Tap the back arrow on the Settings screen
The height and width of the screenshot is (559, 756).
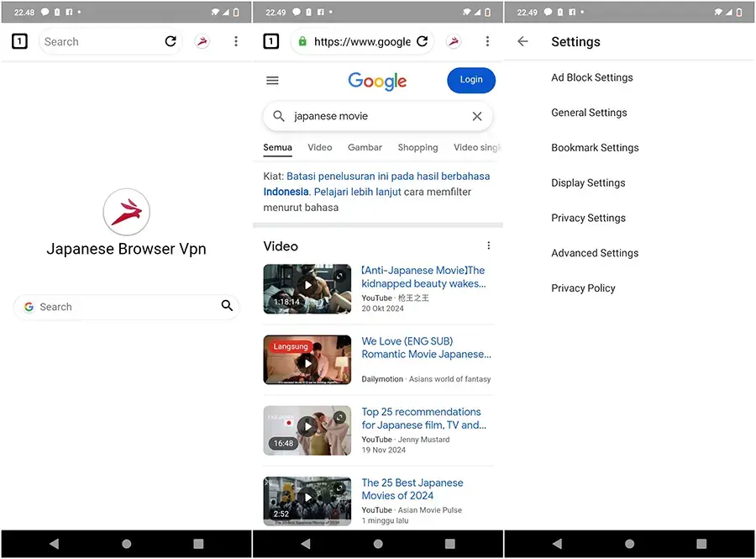[522, 41]
